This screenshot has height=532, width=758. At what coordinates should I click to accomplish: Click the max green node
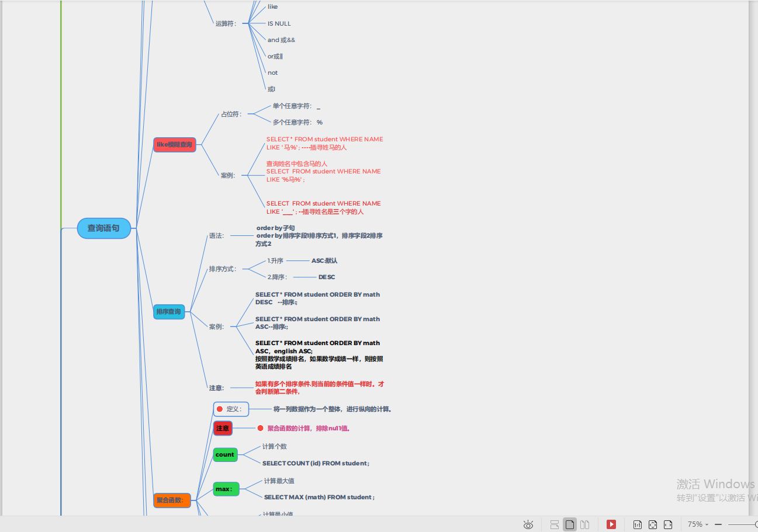pos(226,489)
